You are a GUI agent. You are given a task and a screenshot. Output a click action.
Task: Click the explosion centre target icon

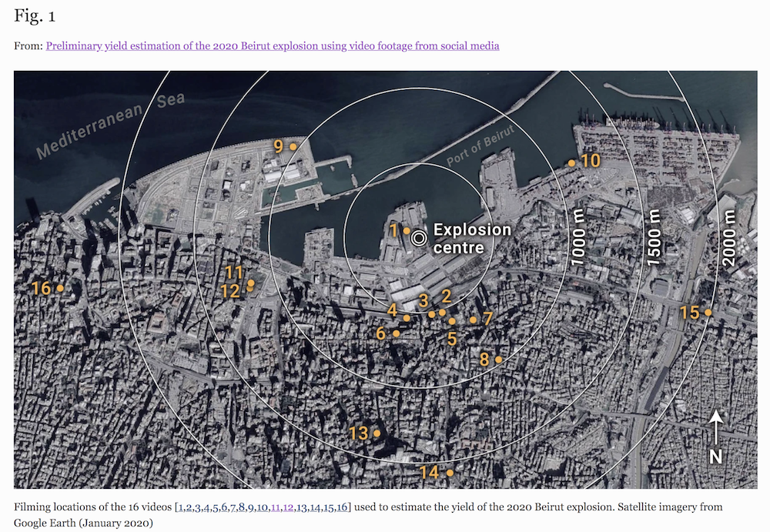coord(418,238)
